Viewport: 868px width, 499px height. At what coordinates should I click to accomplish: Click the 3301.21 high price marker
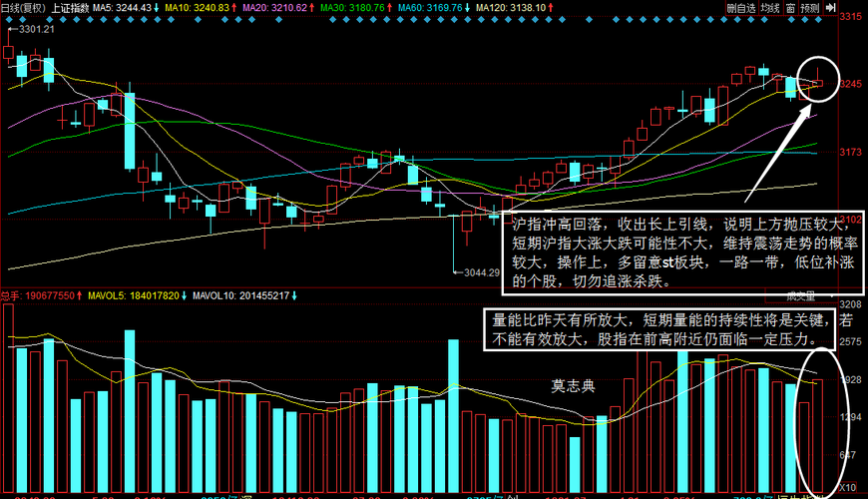click(x=37, y=29)
